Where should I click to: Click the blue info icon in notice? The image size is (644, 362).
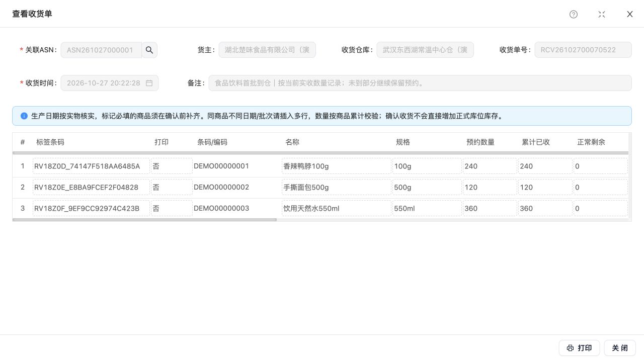24,116
